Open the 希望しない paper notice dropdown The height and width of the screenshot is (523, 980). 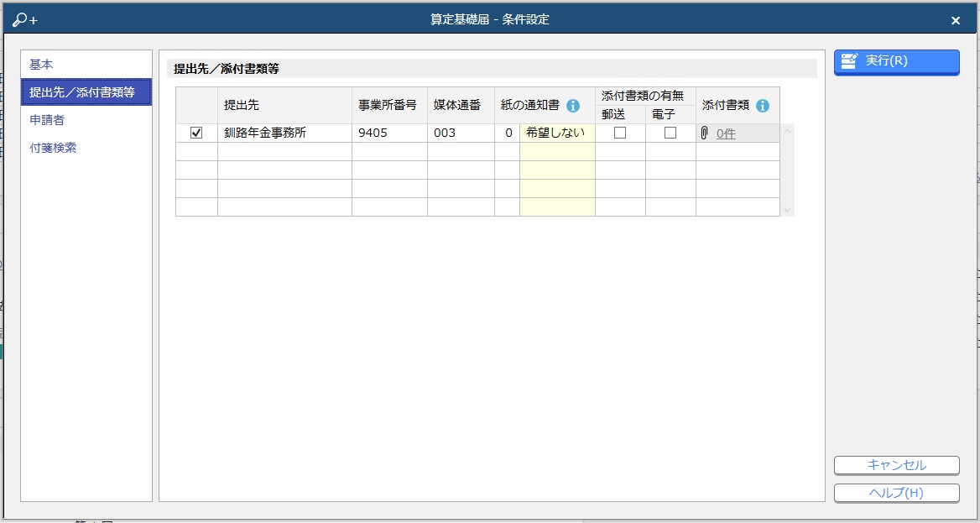coord(557,133)
